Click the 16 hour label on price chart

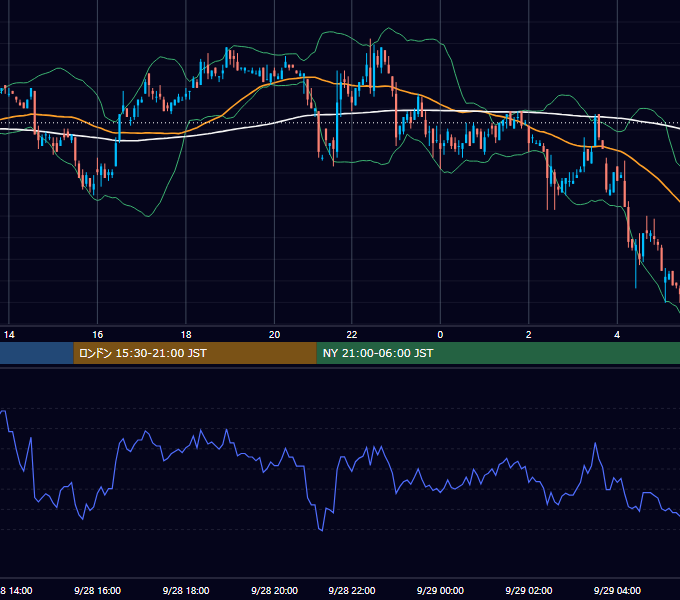pos(98,335)
